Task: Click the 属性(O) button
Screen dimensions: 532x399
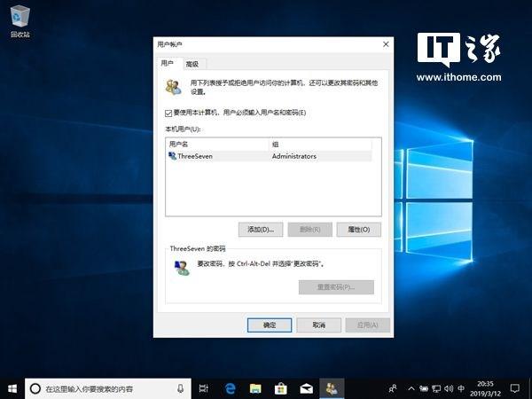Action: click(358, 230)
